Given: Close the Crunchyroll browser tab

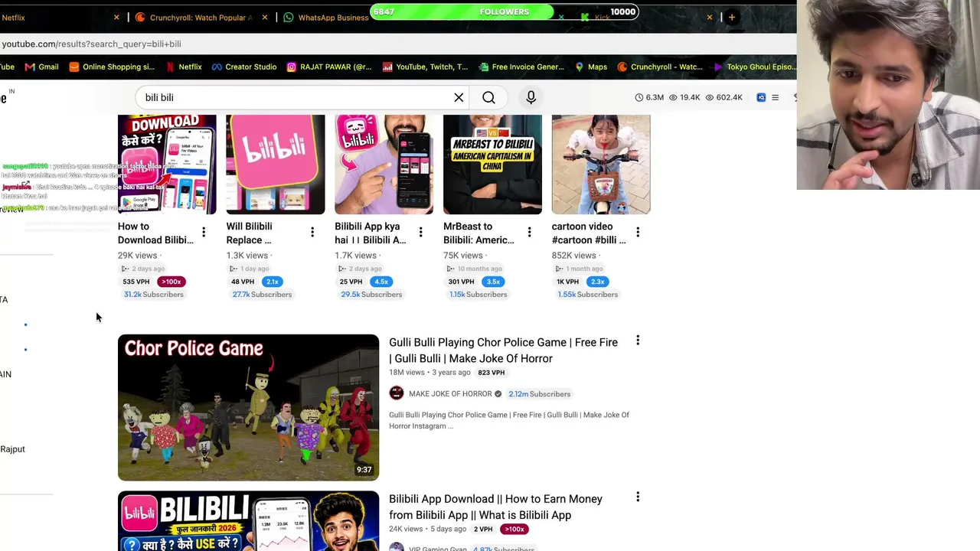Looking at the screenshot, I should pyautogui.click(x=265, y=17).
